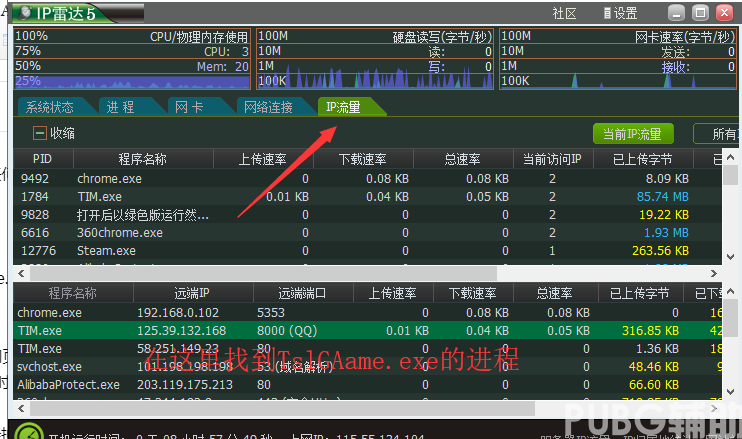The height and width of the screenshot is (439, 742).
Task: Click the green clock icon in status bar
Action: pos(29,431)
